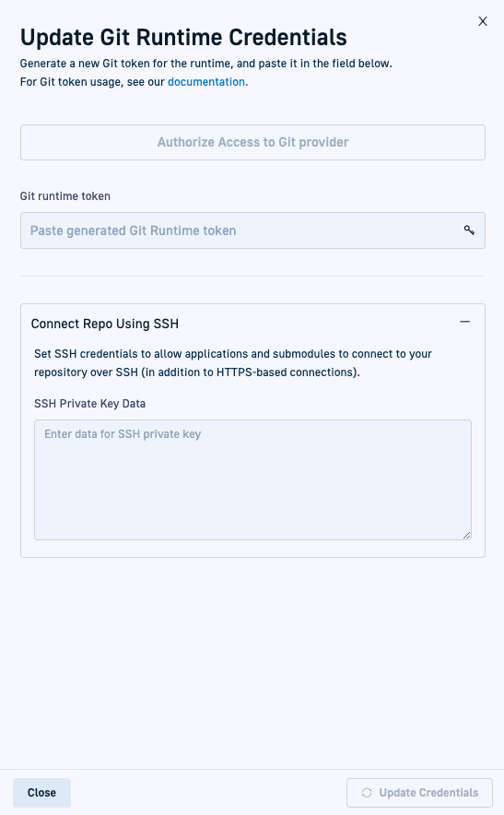Click the key icon in token field
This screenshot has width=504, height=815.
pos(469,230)
